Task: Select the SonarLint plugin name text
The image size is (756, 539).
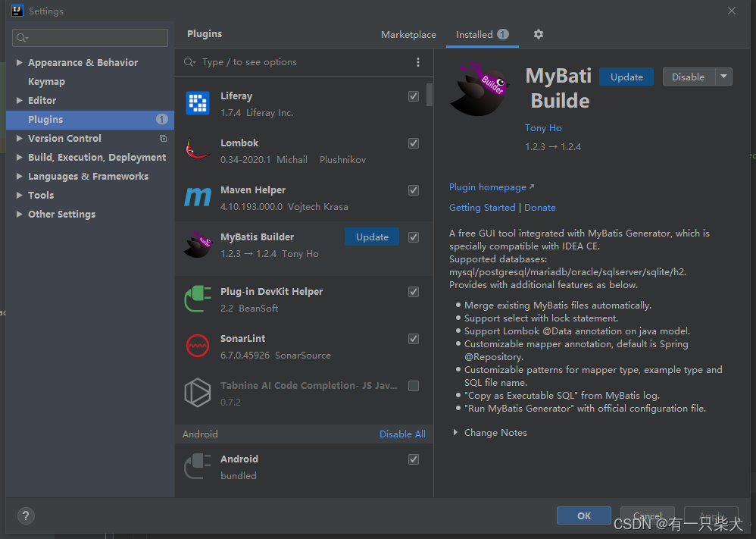Action: 243,339
